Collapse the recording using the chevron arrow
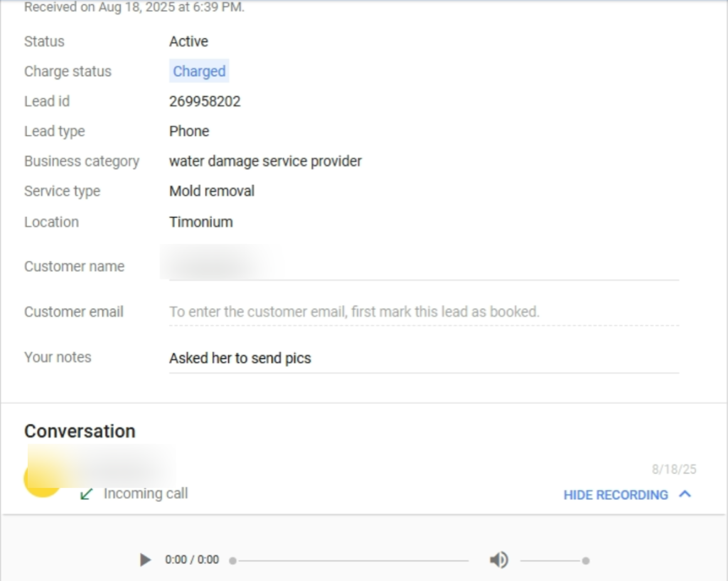This screenshot has height=581, width=728. pyautogui.click(x=685, y=494)
